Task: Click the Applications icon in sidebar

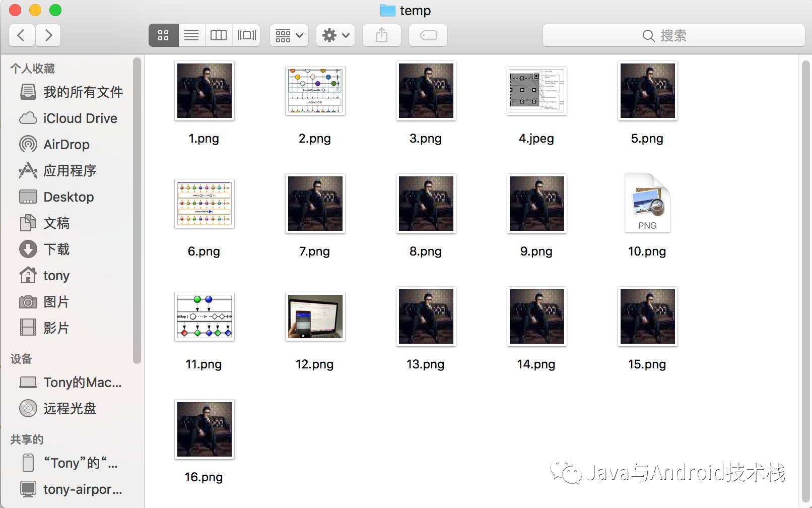Action: coord(28,170)
